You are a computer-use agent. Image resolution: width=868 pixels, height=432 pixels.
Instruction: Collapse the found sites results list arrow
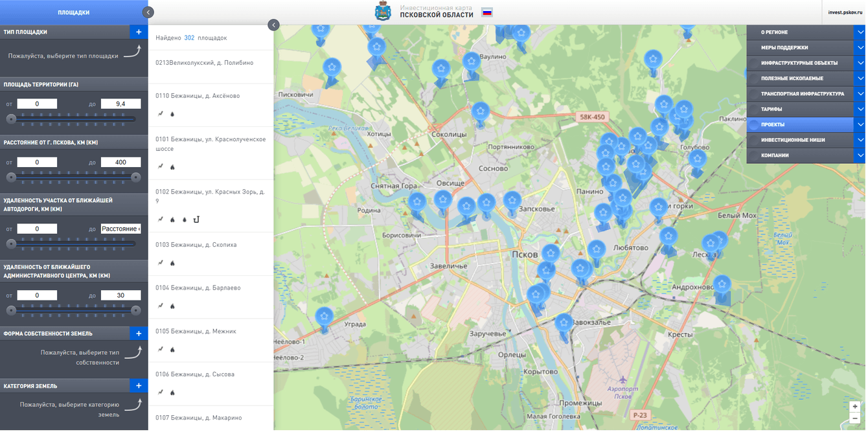click(273, 25)
